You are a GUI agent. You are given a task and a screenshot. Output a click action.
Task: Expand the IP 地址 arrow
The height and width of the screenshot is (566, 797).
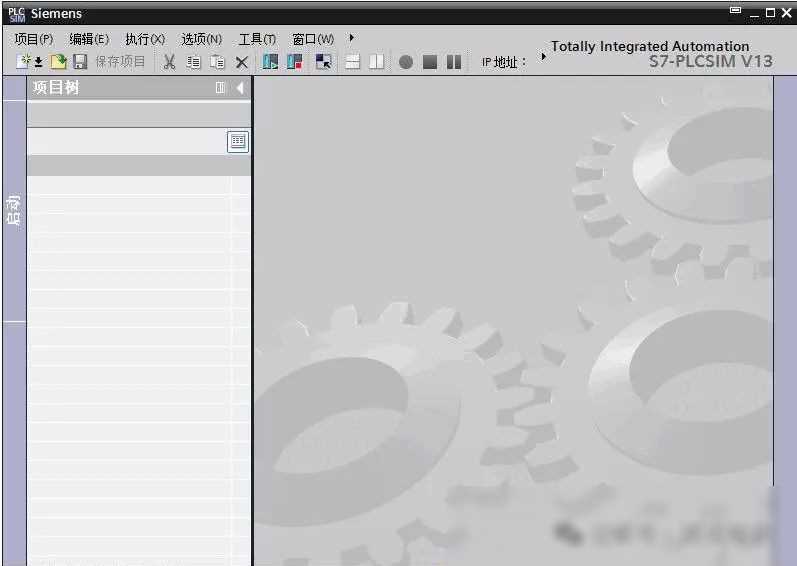543,56
